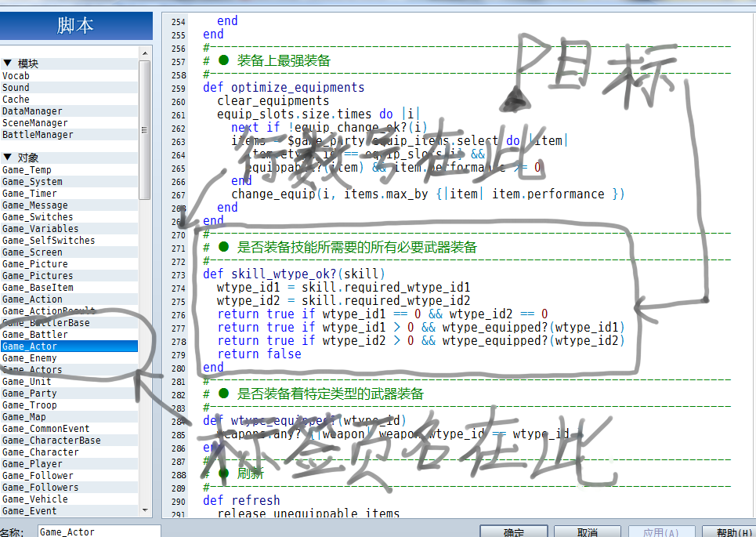Select the ▼ 模块 section header

pyautogui.click(x=69, y=63)
